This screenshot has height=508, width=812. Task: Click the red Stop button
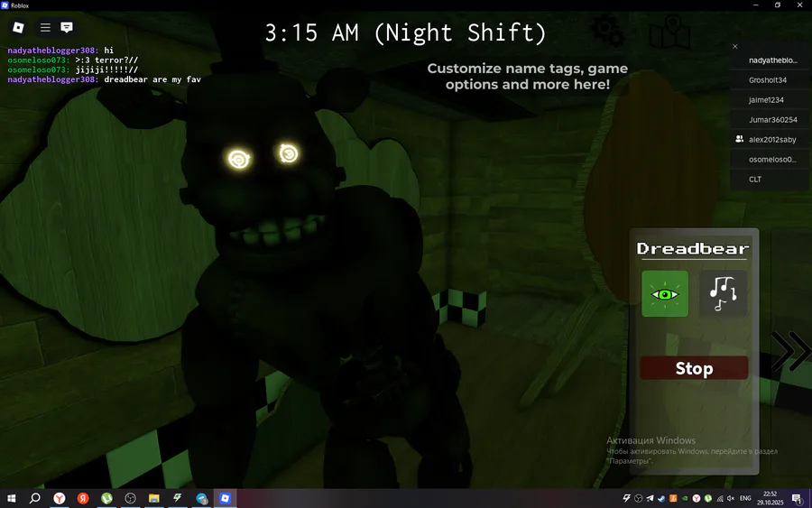click(x=694, y=368)
